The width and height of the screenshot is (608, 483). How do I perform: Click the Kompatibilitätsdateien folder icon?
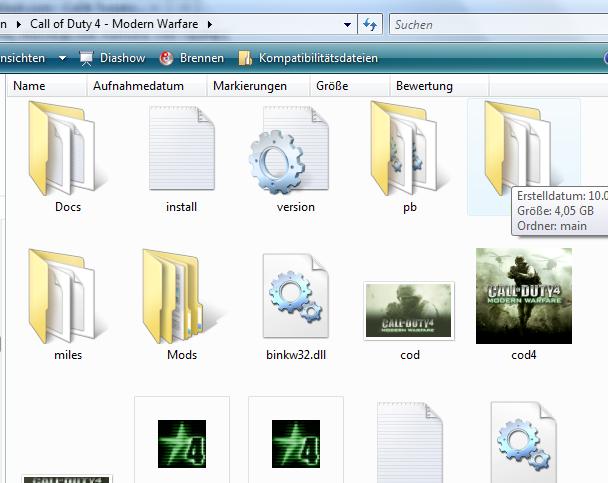245,58
